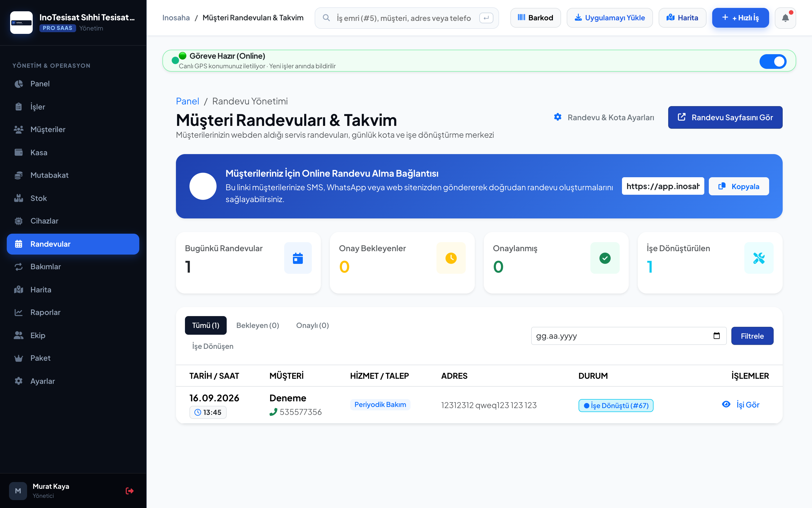The image size is (812, 508).
Task: Open Ekip in the sidebar
Action: [x=73, y=335]
